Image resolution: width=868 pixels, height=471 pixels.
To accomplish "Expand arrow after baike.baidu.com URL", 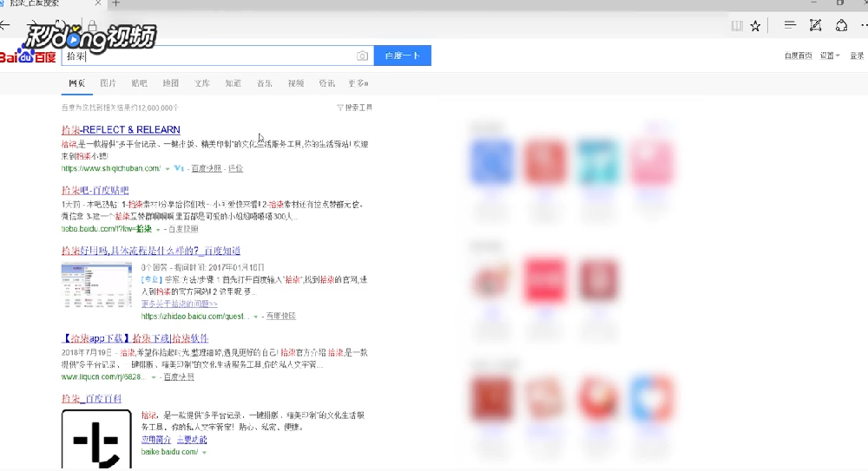I will 204,452.
